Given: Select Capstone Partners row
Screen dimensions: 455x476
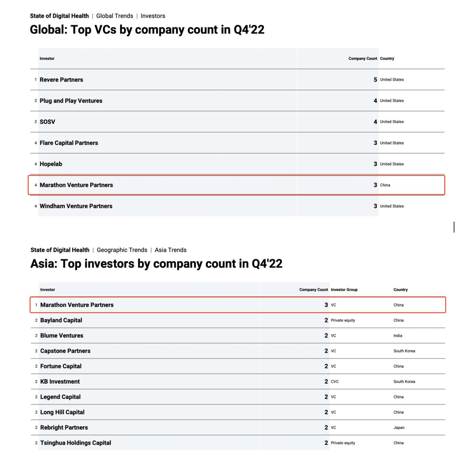Looking at the screenshot, I should (x=238, y=351).
